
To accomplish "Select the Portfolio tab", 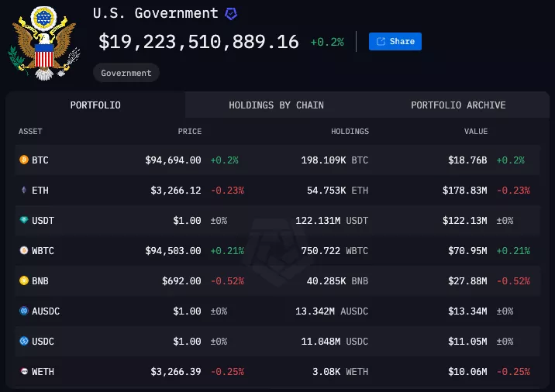I will tap(95, 105).
